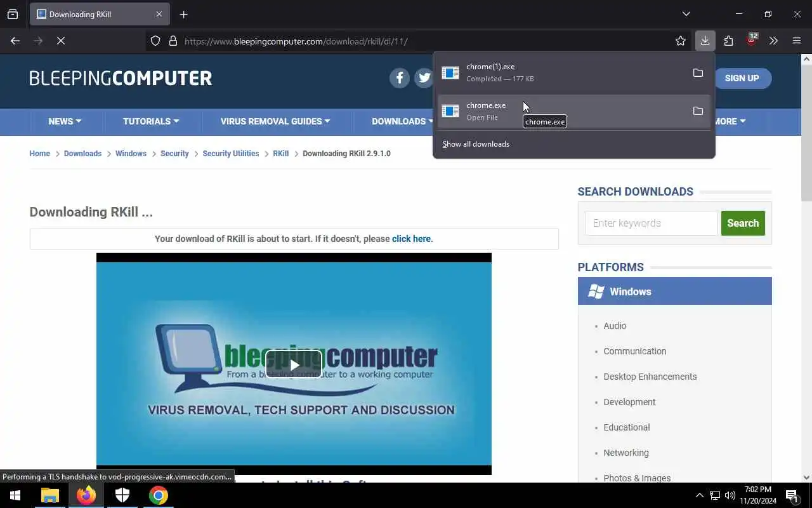This screenshot has width=812, height=508.
Task: Go to Home breadcrumb link
Action: click(x=39, y=154)
